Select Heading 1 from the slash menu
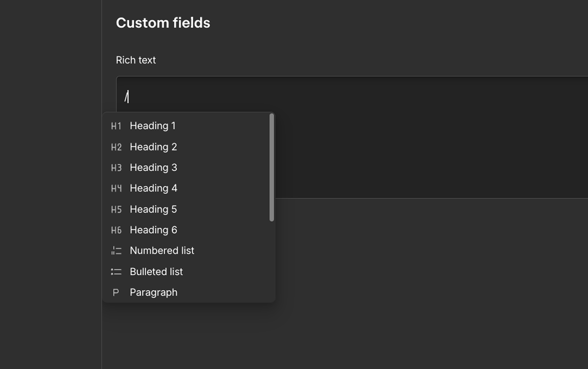 pyautogui.click(x=188, y=126)
